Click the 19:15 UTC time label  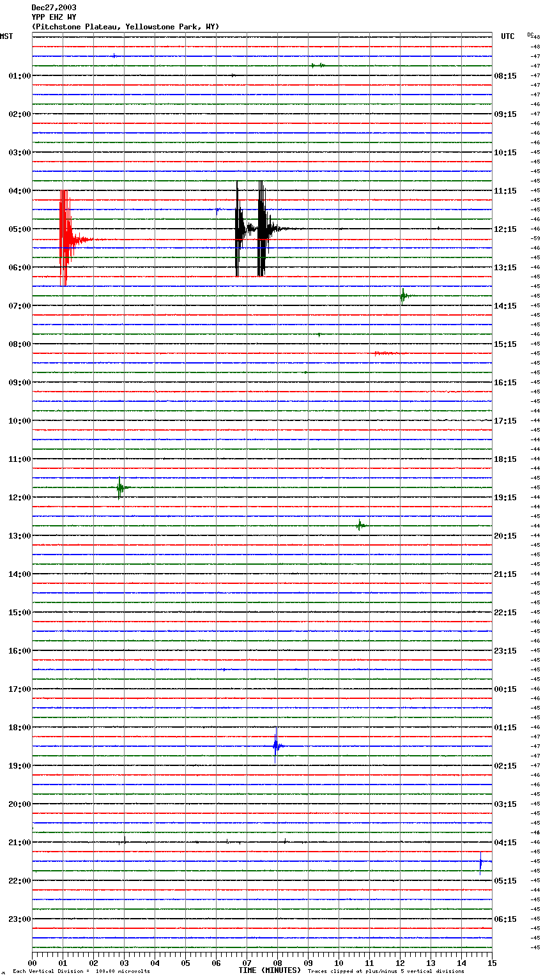tap(505, 498)
